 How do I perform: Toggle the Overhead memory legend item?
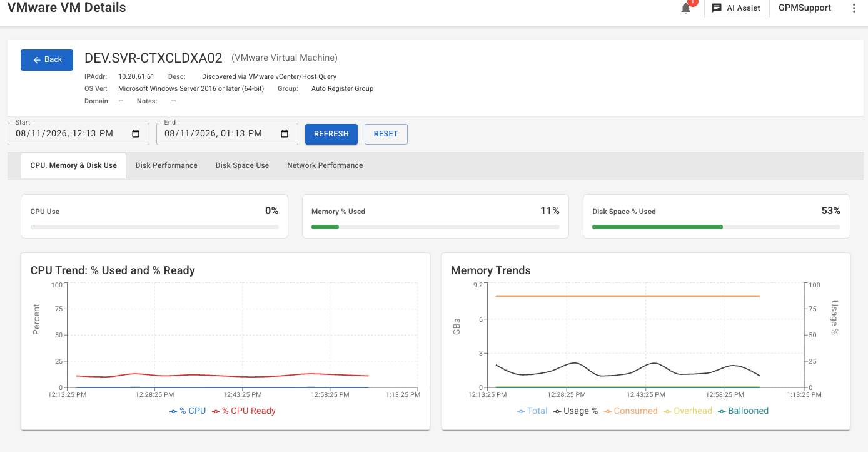688,411
